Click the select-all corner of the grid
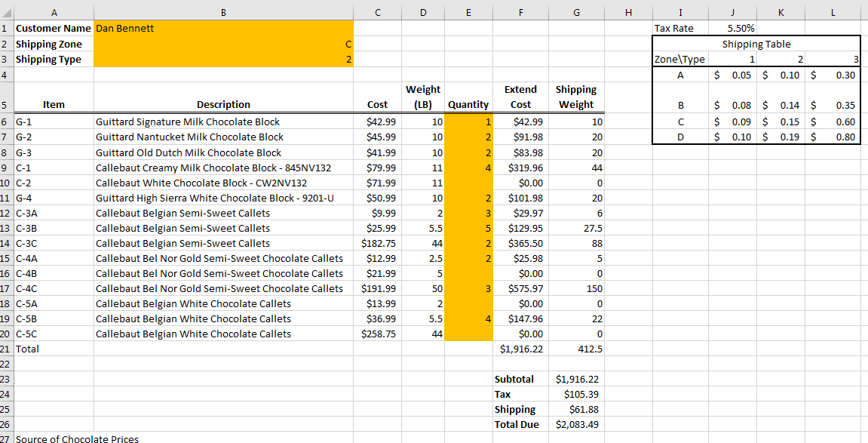 tap(6, 13)
